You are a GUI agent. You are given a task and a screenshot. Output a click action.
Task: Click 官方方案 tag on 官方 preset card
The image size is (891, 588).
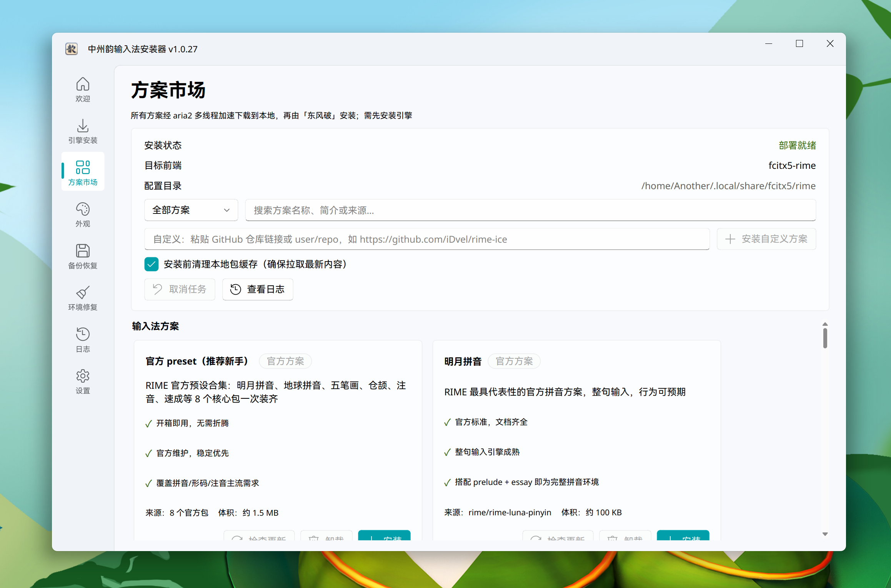pos(285,361)
